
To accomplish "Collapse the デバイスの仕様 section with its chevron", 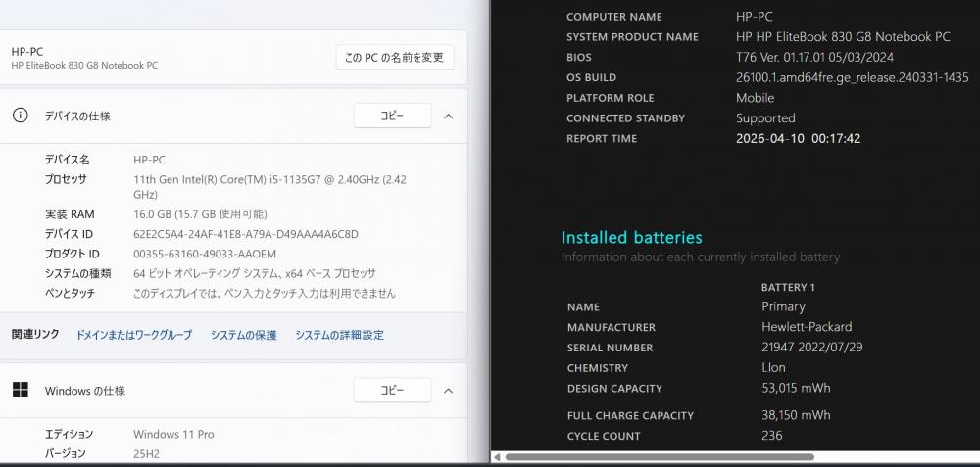I will click(448, 116).
